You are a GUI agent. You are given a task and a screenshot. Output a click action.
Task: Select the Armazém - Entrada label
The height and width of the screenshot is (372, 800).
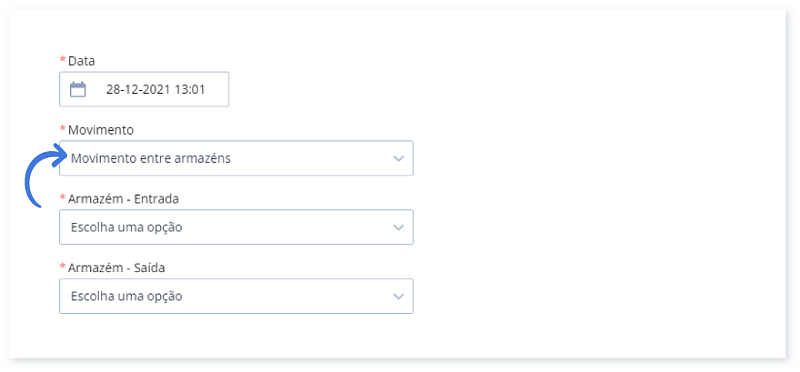(x=123, y=199)
